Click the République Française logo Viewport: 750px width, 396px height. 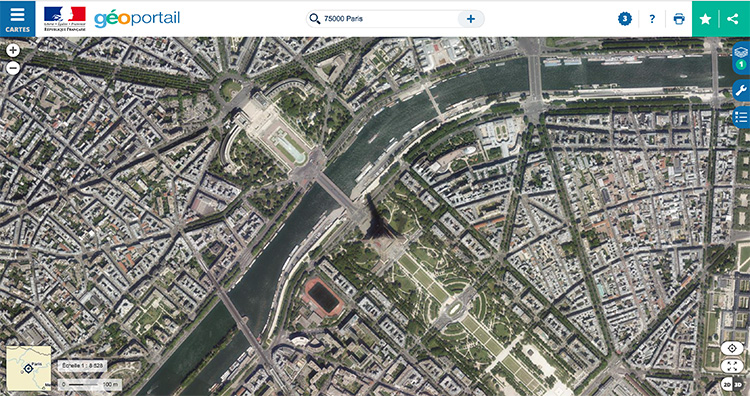[x=65, y=19]
